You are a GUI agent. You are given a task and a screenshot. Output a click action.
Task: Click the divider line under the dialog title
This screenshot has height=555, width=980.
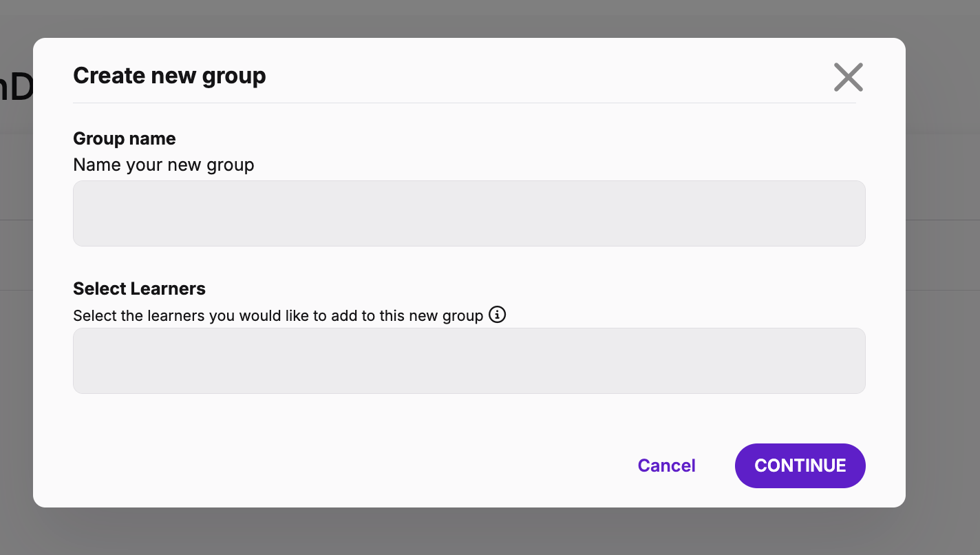(x=464, y=103)
